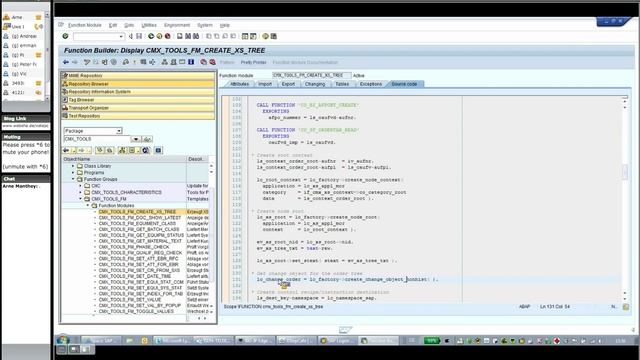
Task: Click the Set breakpoint red icon
Action: tap(203, 62)
